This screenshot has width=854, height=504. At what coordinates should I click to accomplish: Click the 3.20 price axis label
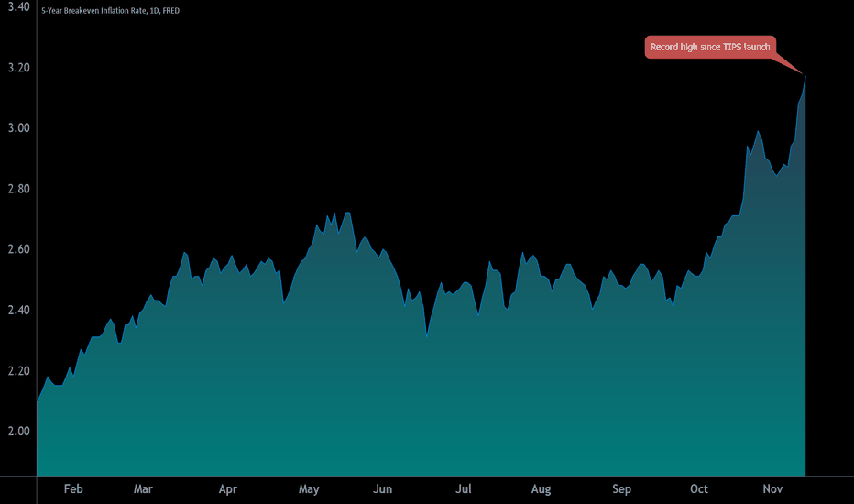pos(19,68)
